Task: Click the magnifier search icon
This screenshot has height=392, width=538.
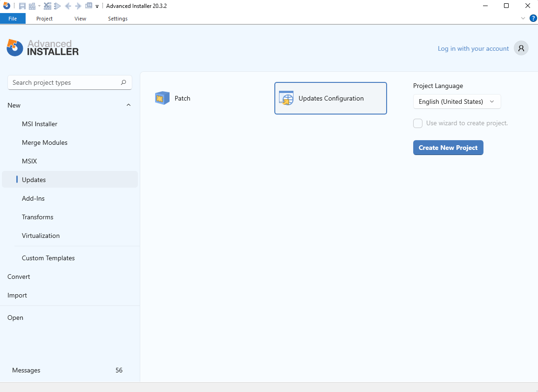Action: pos(123,82)
